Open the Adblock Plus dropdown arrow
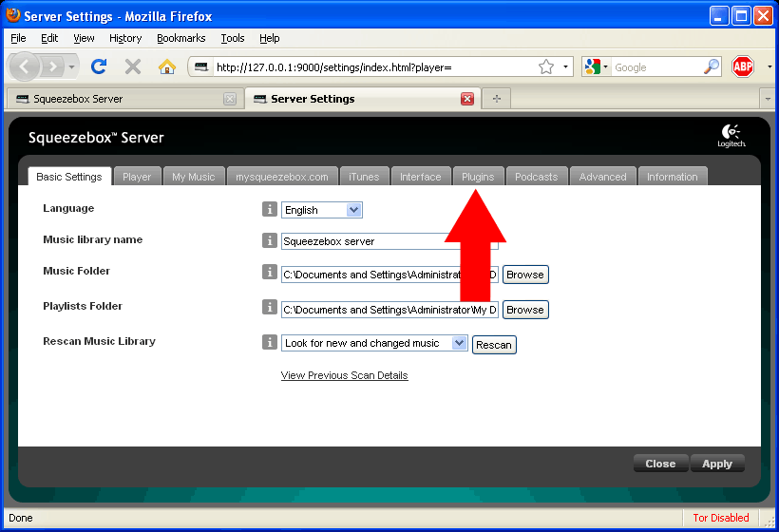This screenshot has width=779, height=532. tap(769, 66)
